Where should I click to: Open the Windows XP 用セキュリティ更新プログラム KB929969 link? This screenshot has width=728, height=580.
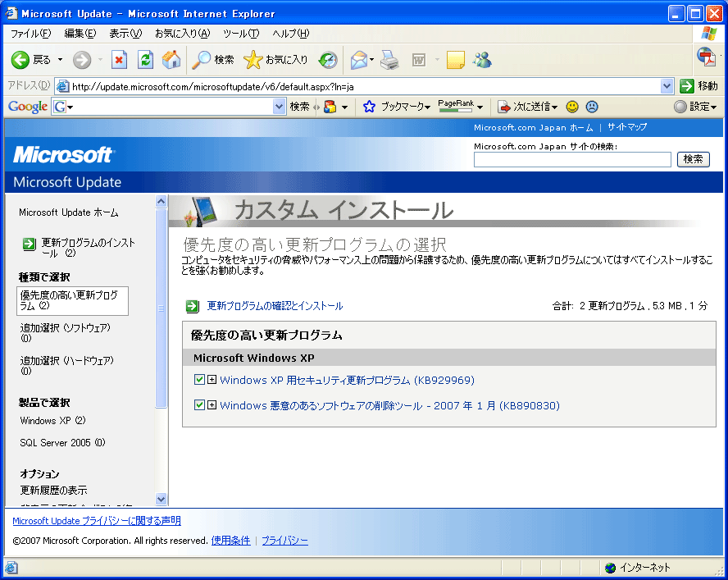(348, 380)
